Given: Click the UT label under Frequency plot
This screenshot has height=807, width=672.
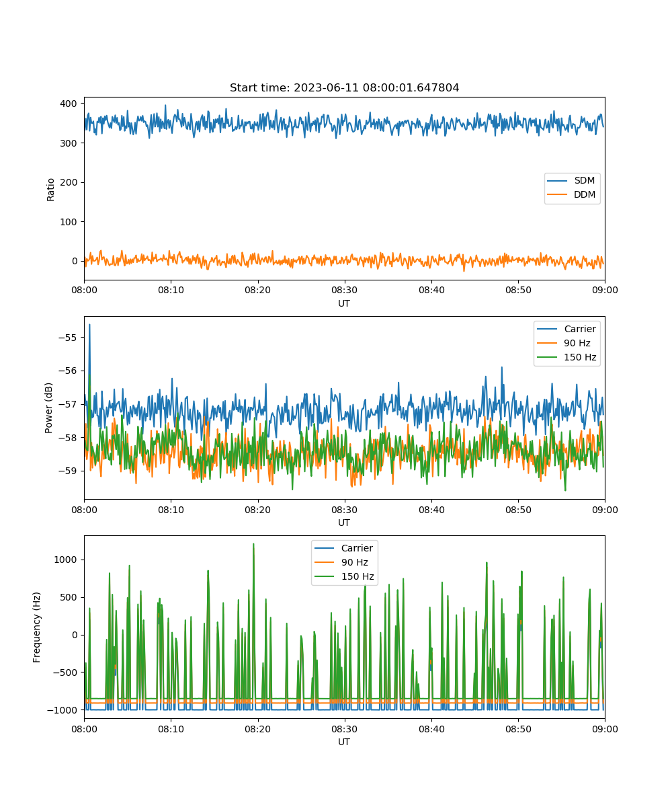Looking at the screenshot, I should [344, 742].
